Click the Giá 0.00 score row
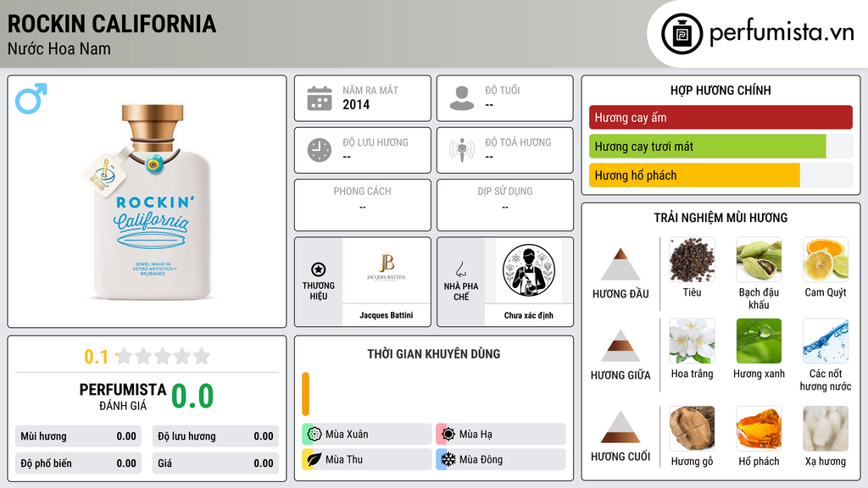 (215, 463)
